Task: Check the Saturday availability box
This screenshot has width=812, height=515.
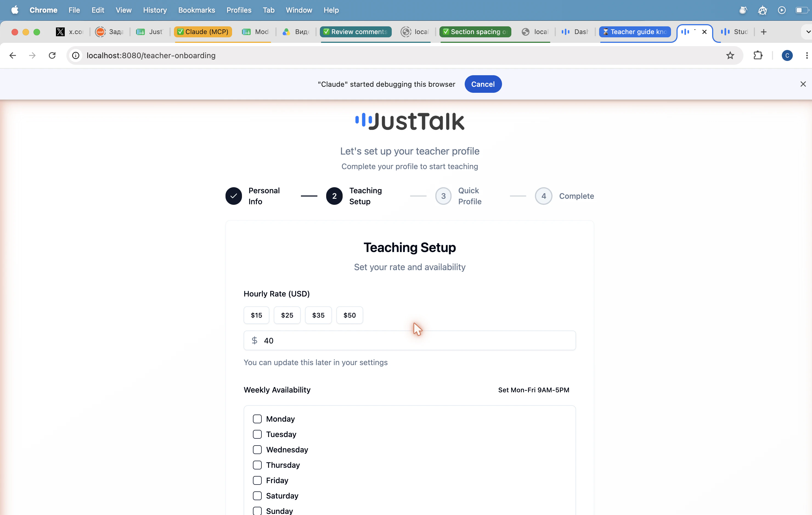Action: click(x=257, y=496)
